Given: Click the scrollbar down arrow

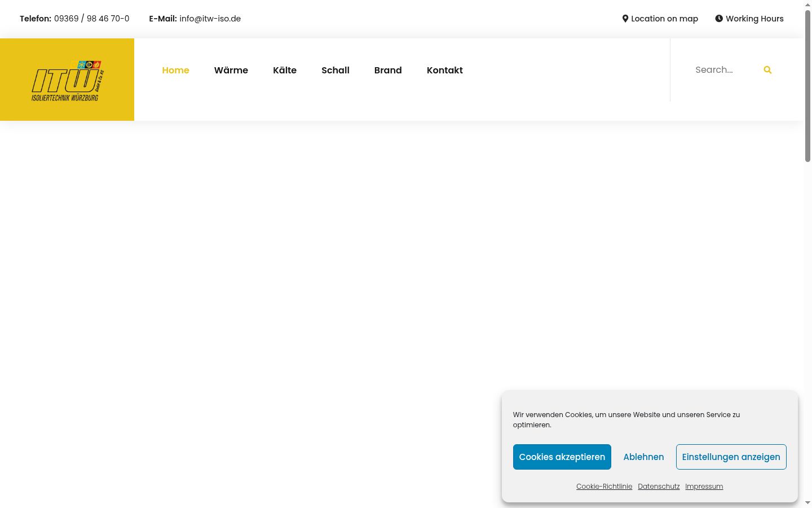Looking at the screenshot, I should click(807, 502).
